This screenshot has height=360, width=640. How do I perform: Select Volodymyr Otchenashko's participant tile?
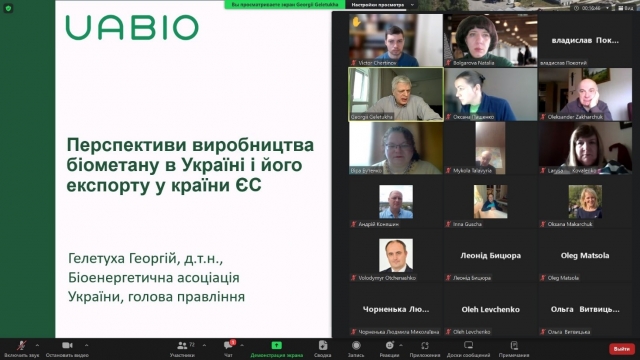pyautogui.click(x=396, y=256)
